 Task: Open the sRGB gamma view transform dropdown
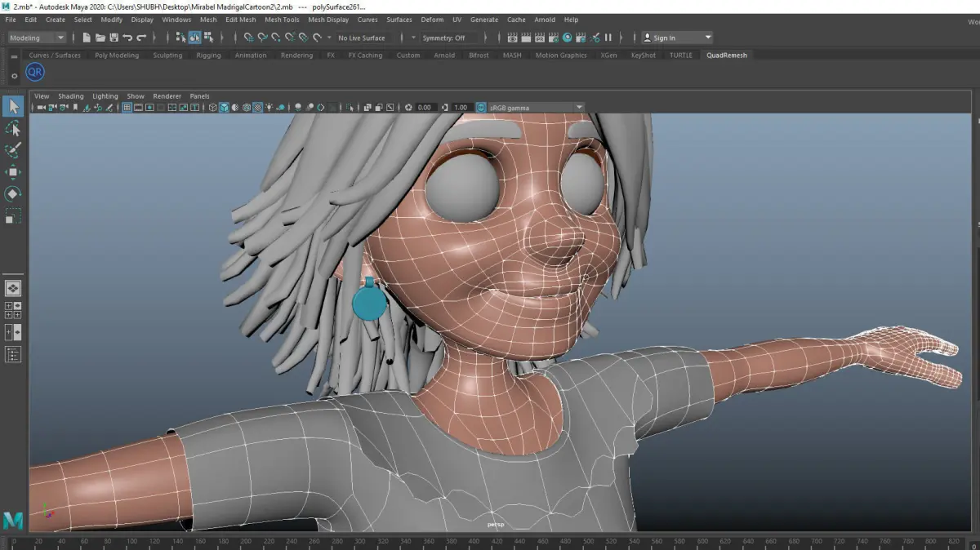536,107
